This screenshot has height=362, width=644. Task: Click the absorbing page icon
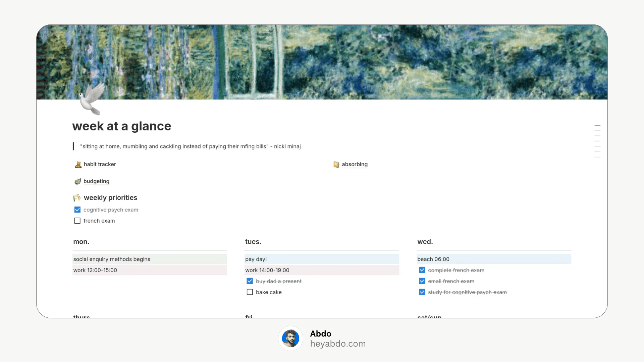pyautogui.click(x=336, y=165)
